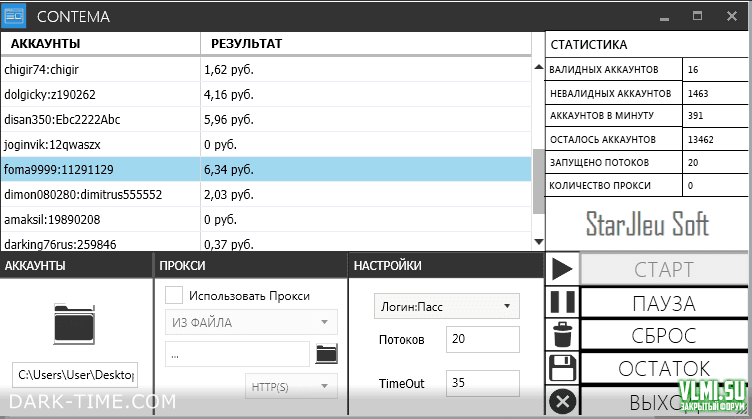Click the play icon beside СТАРТ
752x419 pixels.
point(563,269)
